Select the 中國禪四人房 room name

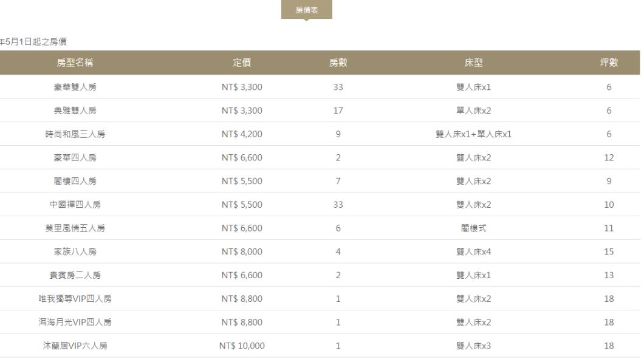pyautogui.click(x=75, y=205)
